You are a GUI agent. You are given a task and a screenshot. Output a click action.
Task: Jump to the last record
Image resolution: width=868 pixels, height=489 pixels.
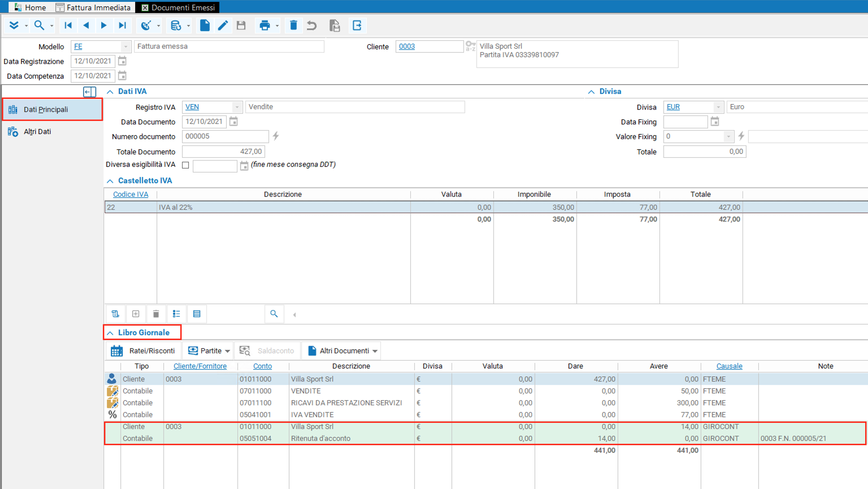[x=122, y=25]
